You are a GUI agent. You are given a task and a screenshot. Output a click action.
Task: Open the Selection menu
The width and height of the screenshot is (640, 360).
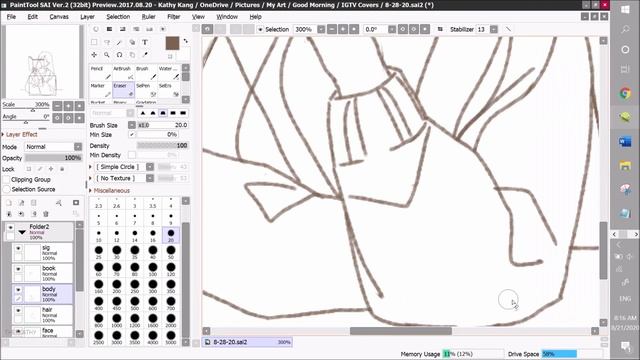[118, 17]
